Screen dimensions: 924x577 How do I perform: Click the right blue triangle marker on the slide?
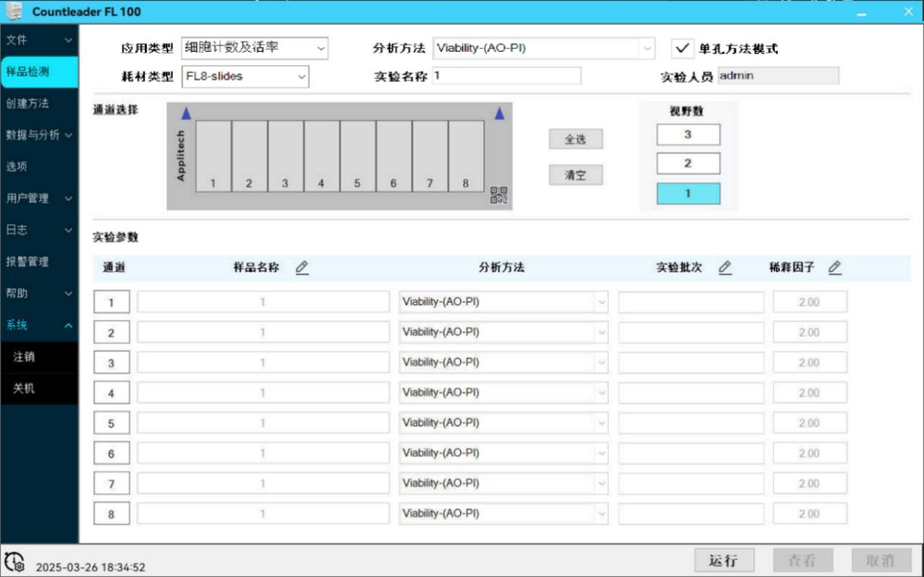pos(499,114)
